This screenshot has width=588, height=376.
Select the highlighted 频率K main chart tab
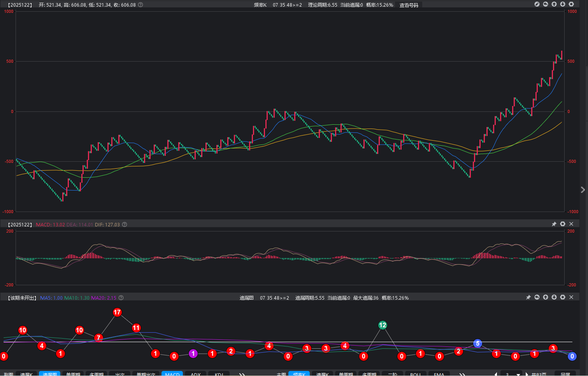[x=299, y=374]
